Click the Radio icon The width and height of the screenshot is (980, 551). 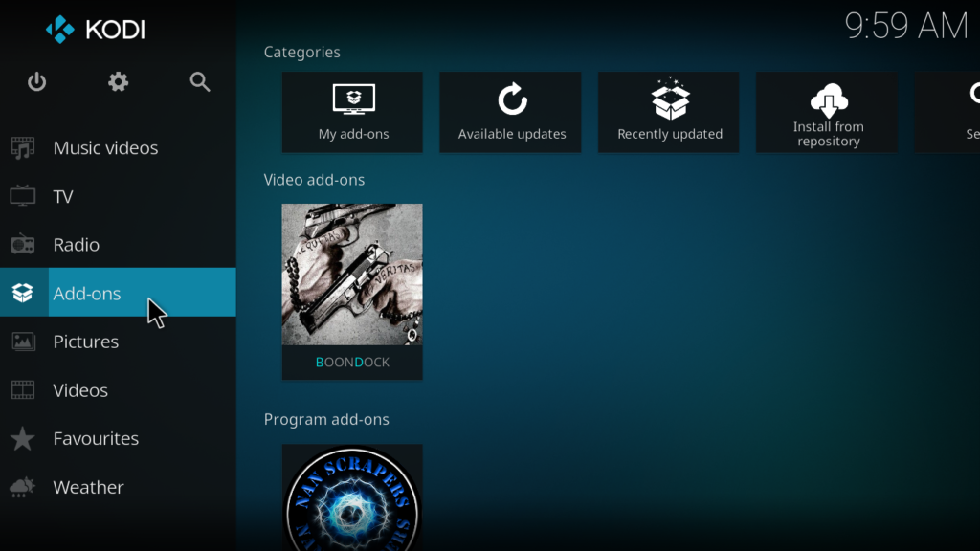(x=23, y=244)
